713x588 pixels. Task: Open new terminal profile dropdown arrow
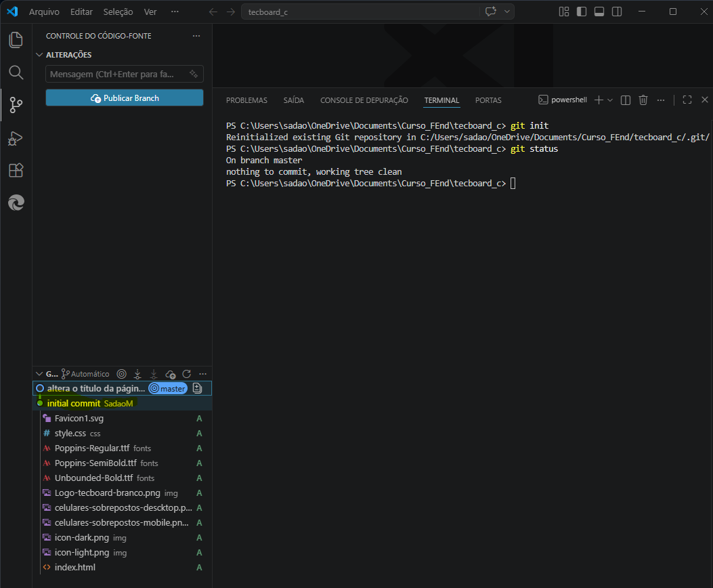click(610, 100)
